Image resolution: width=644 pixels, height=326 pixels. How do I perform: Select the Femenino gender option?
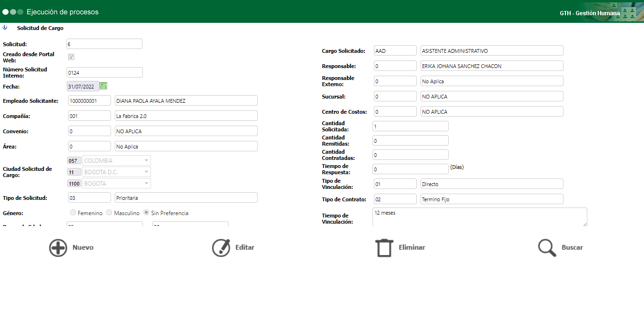pos(73,213)
